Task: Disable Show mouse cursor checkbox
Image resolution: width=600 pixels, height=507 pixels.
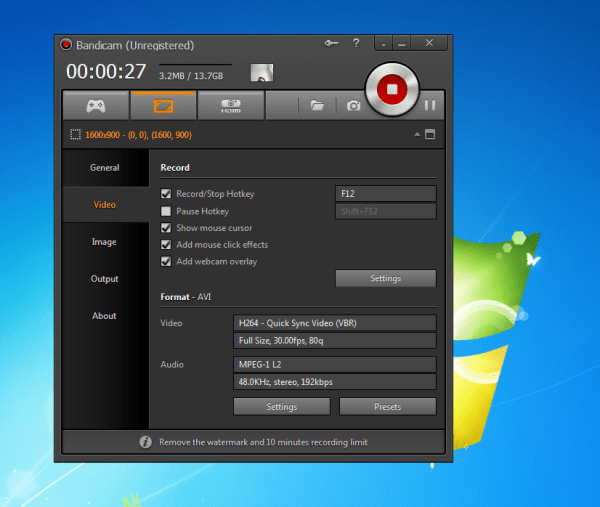Action: click(167, 228)
